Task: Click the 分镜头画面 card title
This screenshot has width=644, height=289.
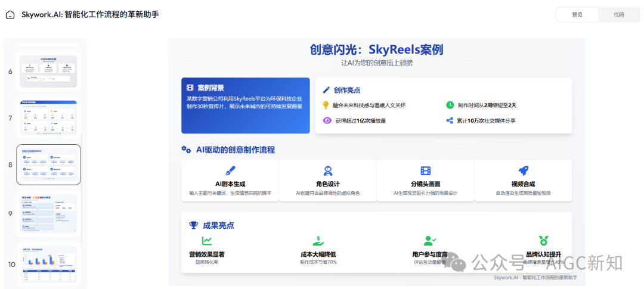Action: 426,184
